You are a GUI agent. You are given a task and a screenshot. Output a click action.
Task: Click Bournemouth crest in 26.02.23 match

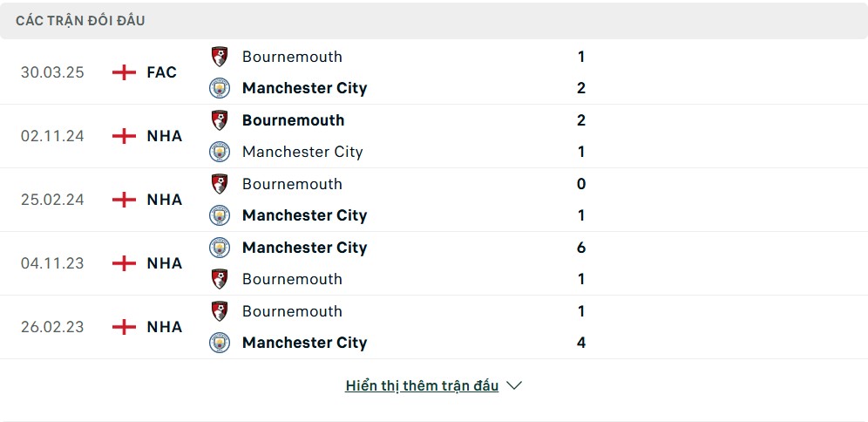click(x=220, y=311)
